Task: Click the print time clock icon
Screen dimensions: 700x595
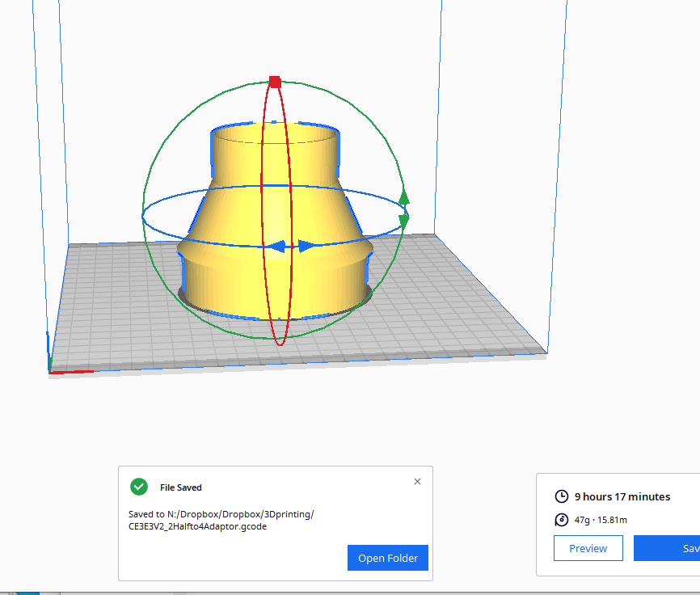Action: click(561, 496)
